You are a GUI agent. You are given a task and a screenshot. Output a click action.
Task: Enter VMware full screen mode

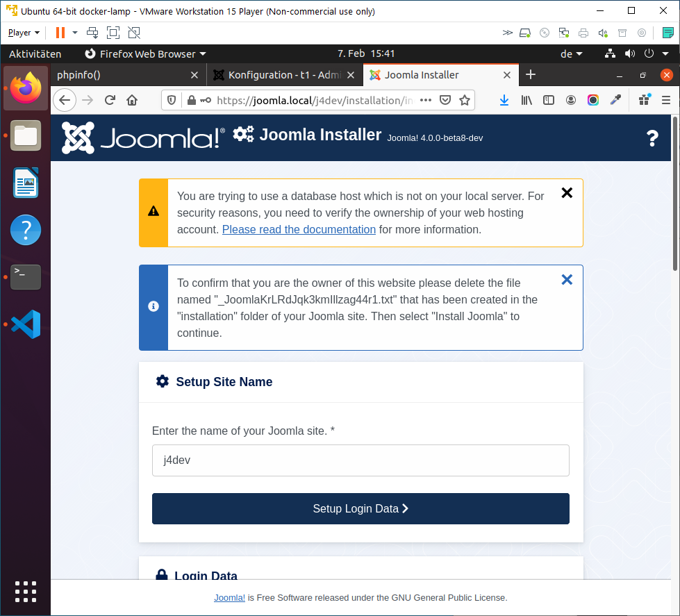click(113, 33)
